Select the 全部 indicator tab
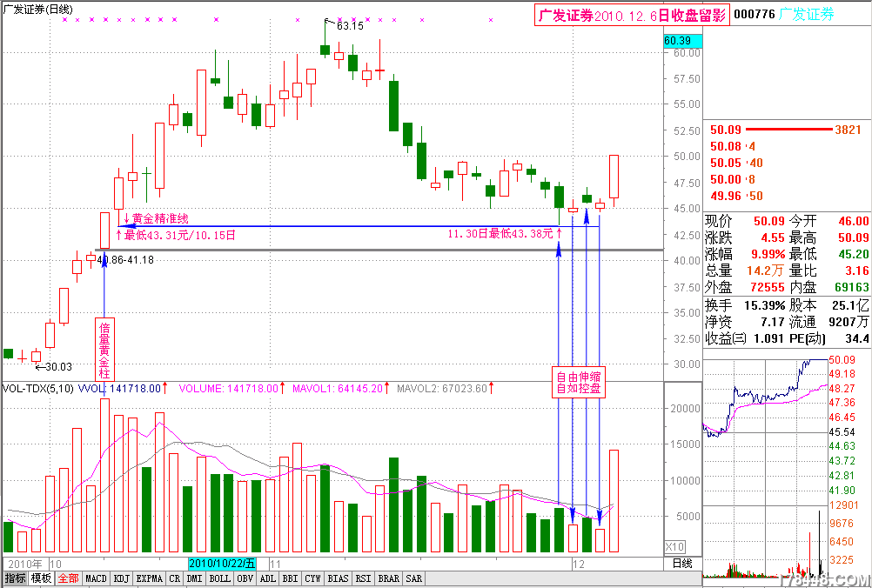 click(68, 578)
